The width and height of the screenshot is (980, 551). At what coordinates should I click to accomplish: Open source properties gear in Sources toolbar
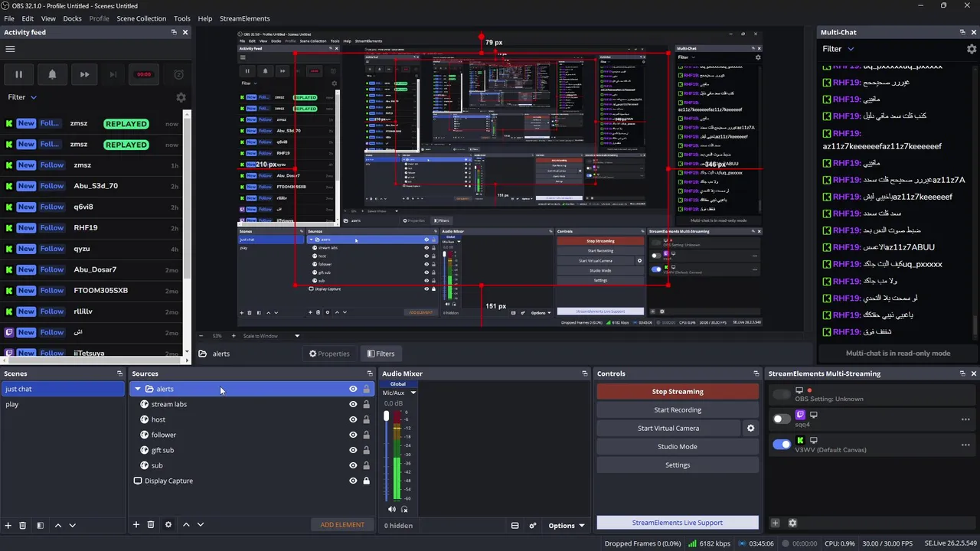[x=168, y=524]
